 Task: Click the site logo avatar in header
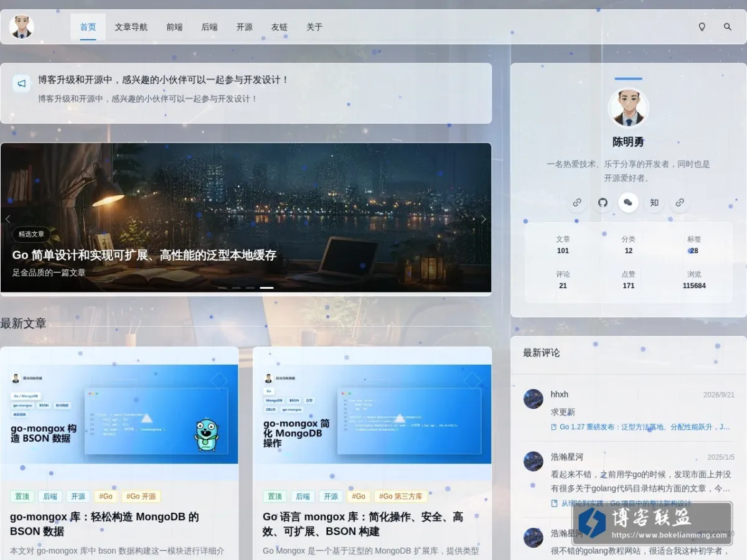(21, 27)
